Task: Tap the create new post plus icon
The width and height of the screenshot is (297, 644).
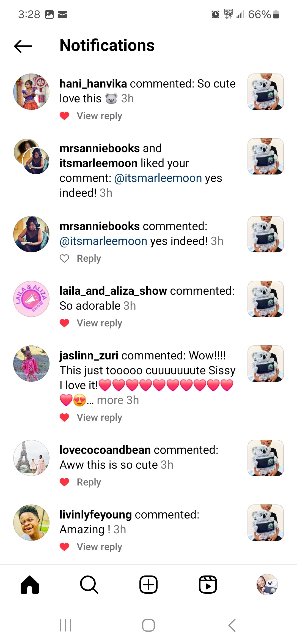Action: tap(148, 584)
